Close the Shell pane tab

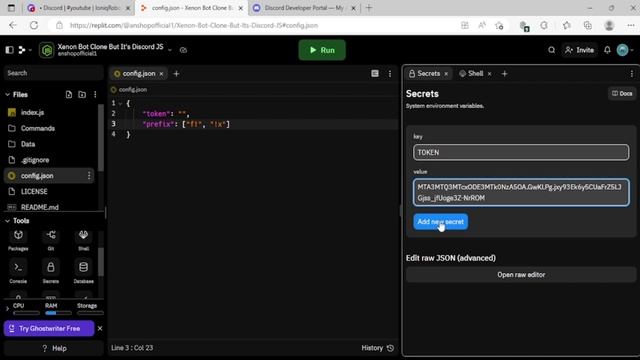[489, 74]
